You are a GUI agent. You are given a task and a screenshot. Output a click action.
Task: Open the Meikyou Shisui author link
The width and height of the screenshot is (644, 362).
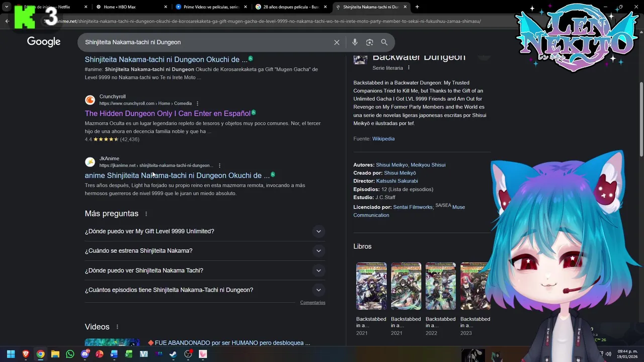click(428, 165)
